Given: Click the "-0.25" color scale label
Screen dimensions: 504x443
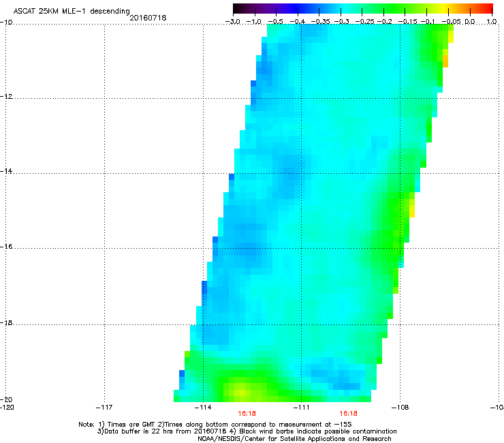Looking at the screenshot, I should point(364,22).
